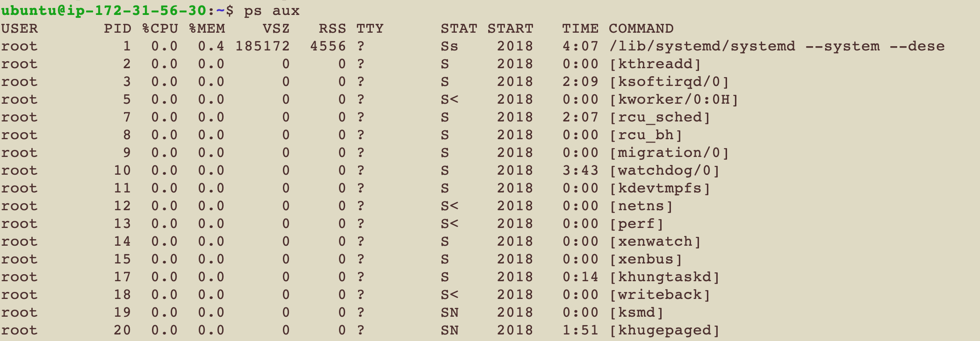Viewport: 980px width, 341px height.
Task: Click the COMMAND column header
Action: (641, 28)
